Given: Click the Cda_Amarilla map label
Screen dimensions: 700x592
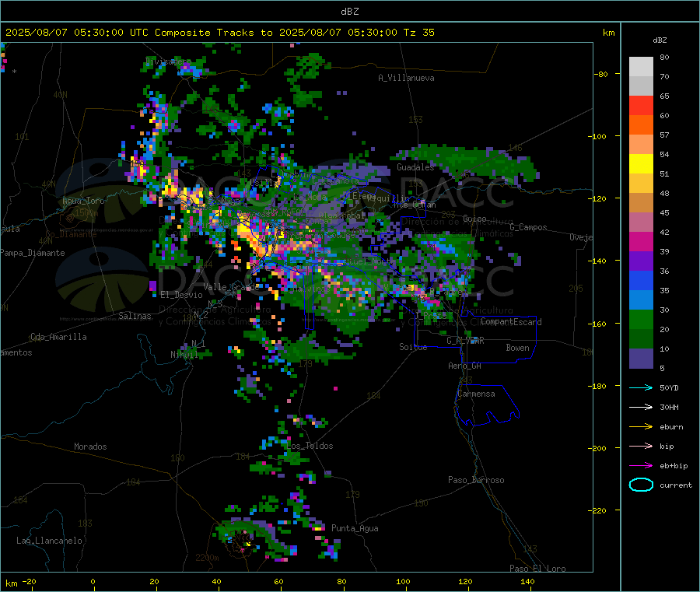Looking at the screenshot, I should click(58, 337).
